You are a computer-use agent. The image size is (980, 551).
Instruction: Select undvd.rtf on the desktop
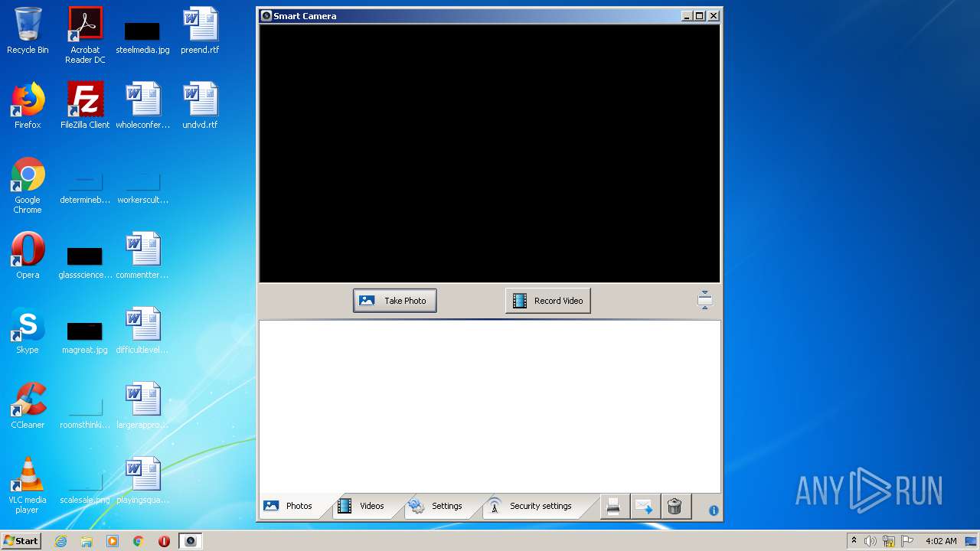tap(200, 106)
